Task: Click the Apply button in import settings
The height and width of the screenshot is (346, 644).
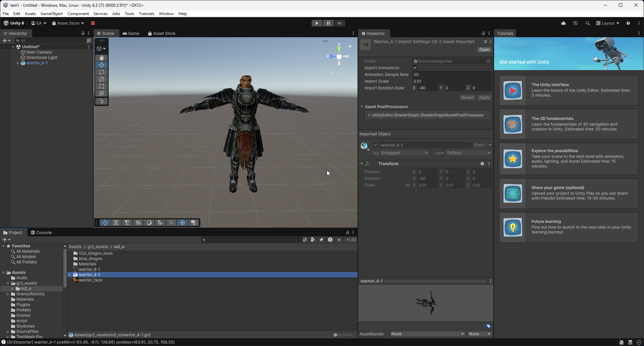Action: 484,98
